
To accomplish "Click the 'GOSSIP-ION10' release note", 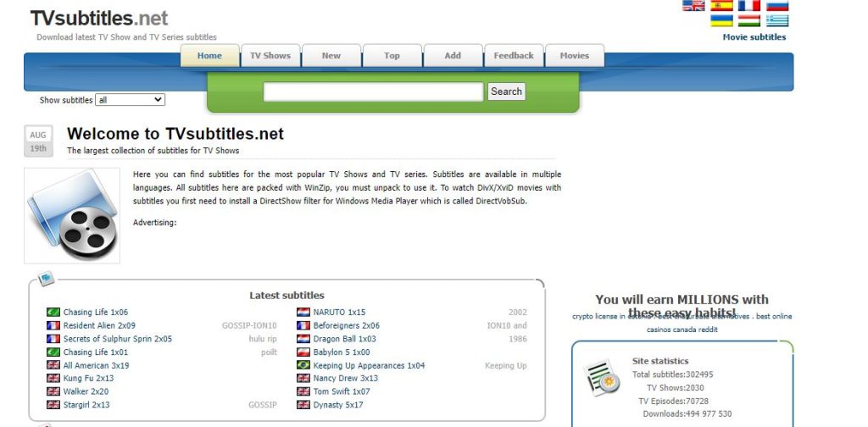I will coord(249,325).
